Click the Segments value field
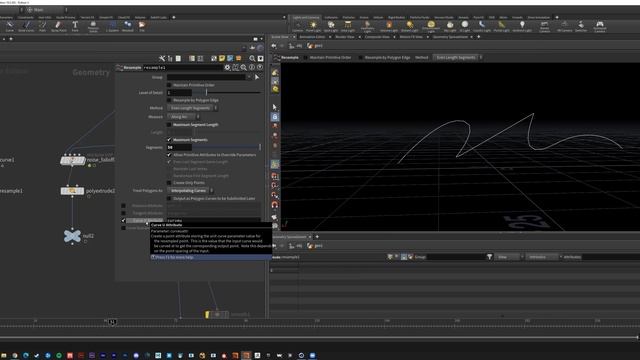Screen dimensions: 640x360 click(179, 147)
